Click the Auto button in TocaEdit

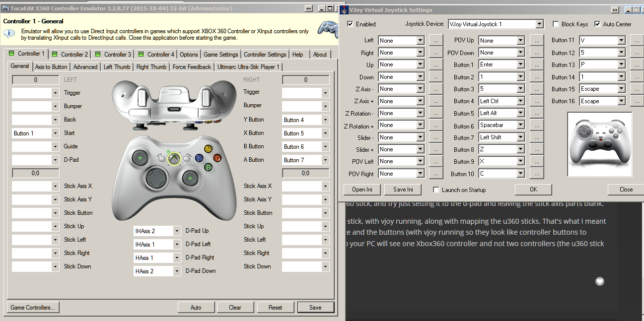[x=196, y=307]
